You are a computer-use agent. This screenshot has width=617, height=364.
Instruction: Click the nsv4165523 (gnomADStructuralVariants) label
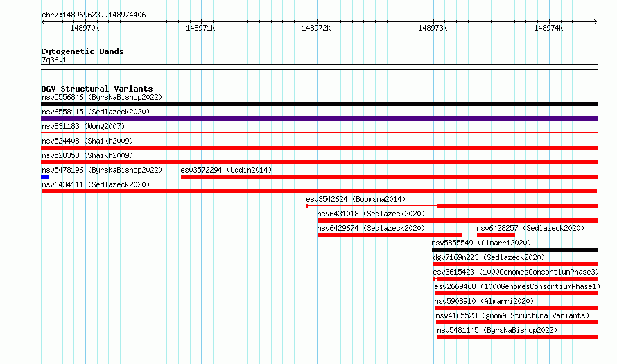pyautogui.click(x=512, y=315)
